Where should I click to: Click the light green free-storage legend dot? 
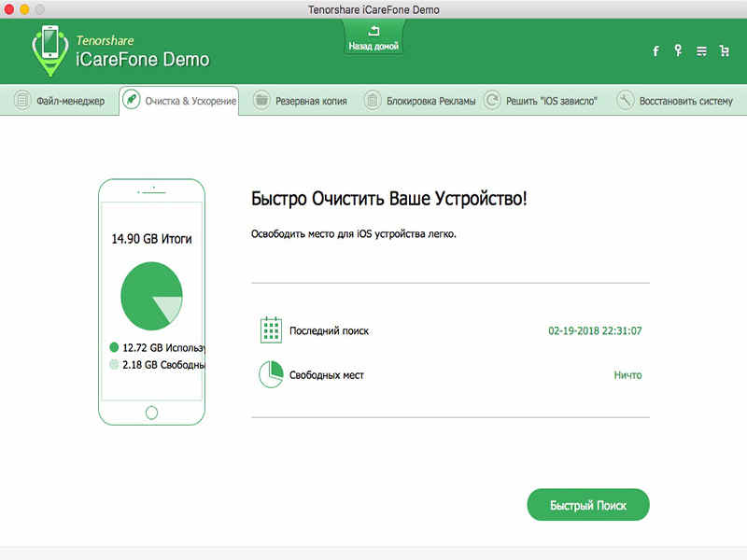114,364
